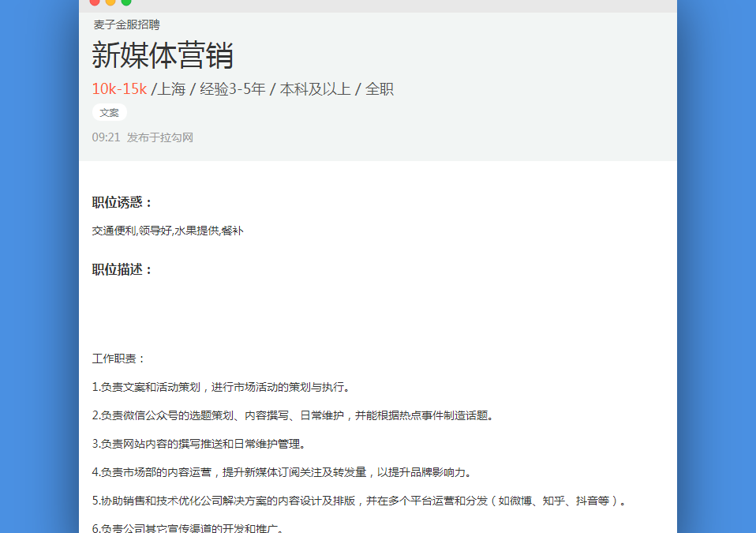
Task: Click the red close window button
Action: (x=95, y=2)
